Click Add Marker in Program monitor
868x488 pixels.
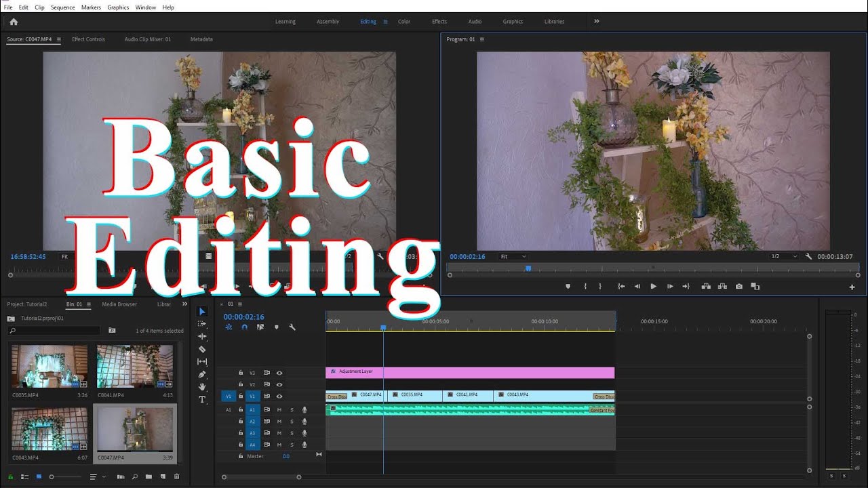pyautogui.click(x=568, y=287)
